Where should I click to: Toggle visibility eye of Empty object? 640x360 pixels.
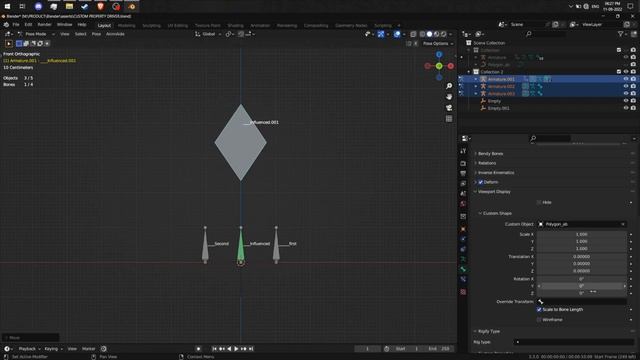point(626,101)
